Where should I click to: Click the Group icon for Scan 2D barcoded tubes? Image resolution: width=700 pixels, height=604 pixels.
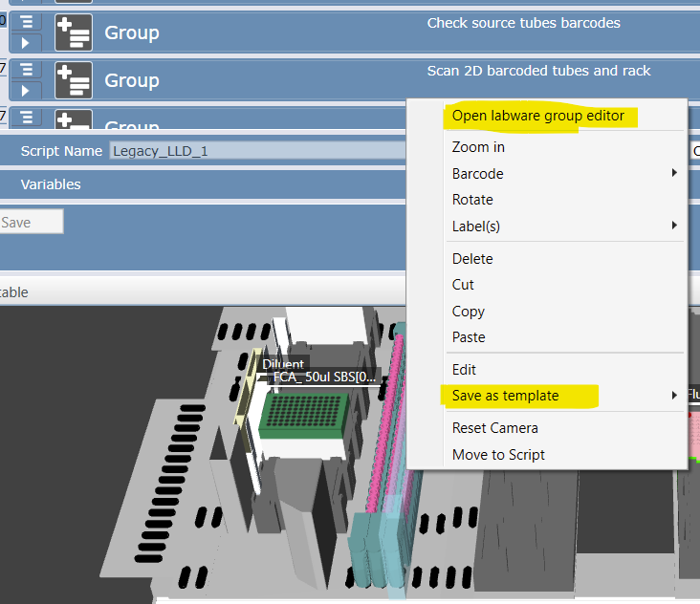[x=74, y=80]
